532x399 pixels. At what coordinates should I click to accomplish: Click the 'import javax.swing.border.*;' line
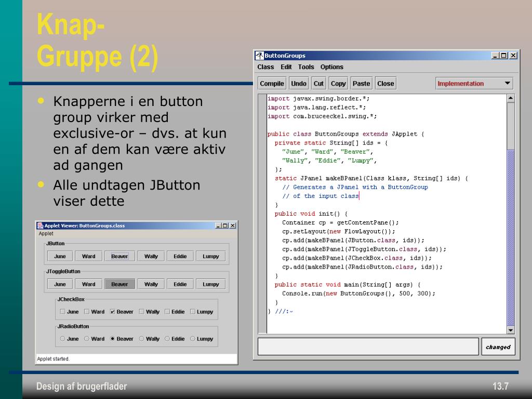point(318,98)
